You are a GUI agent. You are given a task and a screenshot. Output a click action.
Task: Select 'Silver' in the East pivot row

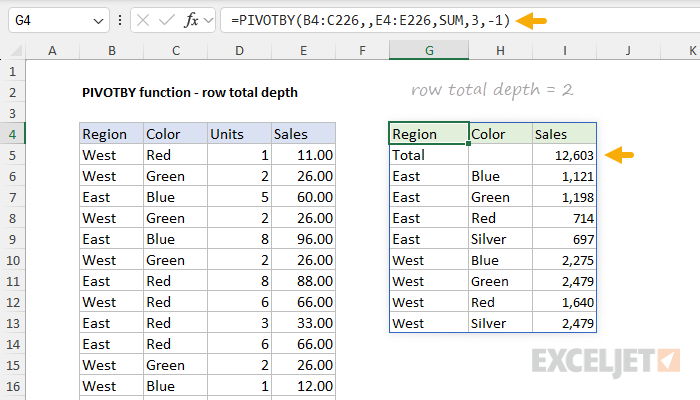(x=500, y=239)
